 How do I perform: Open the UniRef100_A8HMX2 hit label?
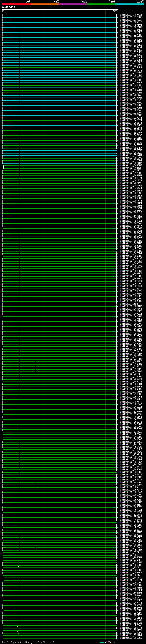[131, 15]
